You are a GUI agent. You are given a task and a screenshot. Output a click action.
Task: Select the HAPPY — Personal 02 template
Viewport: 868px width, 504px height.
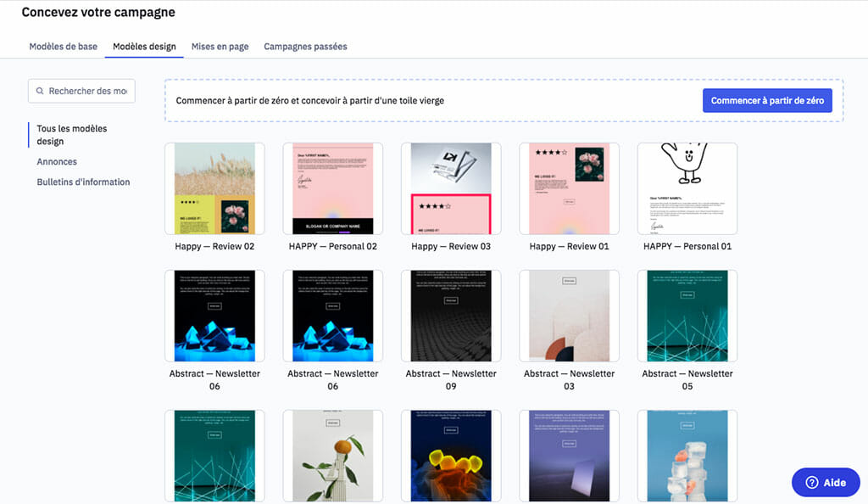pyautogui.click(x=332, y=188)
